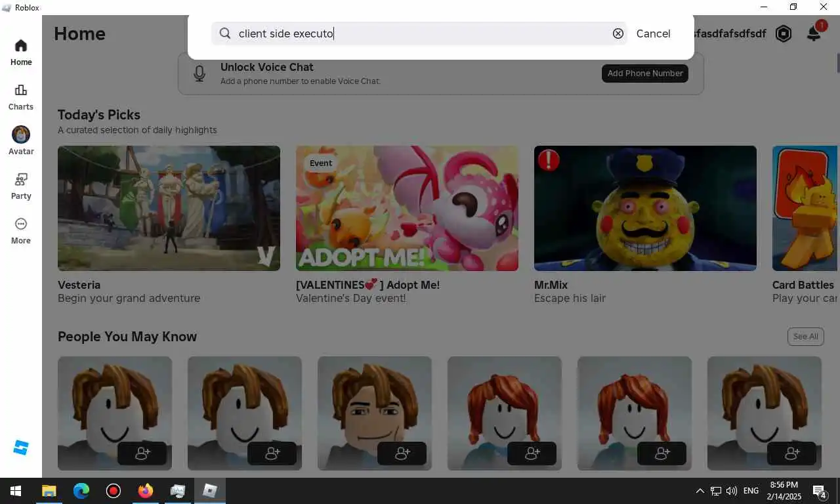The height and width of the screenshot is (504, 840).
Task: Add friend on the third person card
Action: pos(402,453)
